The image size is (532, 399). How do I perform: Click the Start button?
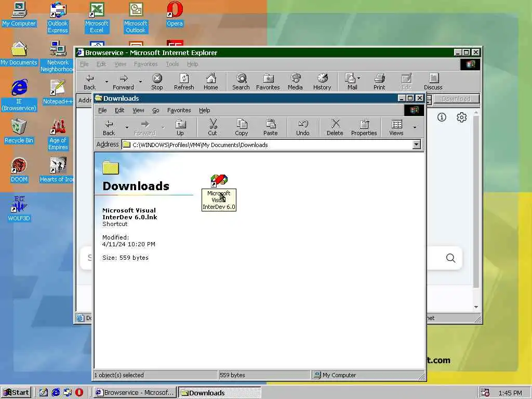pos(16,393)
